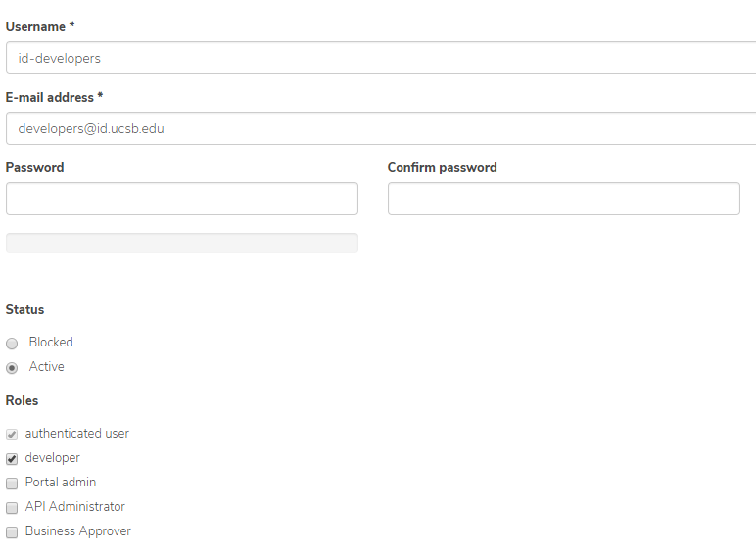
Task: Enable the Portal admin role checkbox
Action: pyautogui.click(x=12, y=483)
